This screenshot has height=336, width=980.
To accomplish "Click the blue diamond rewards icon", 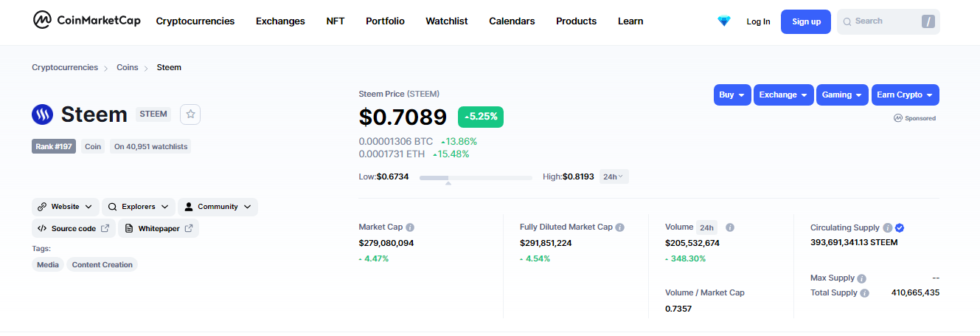I will coord(724,21).
